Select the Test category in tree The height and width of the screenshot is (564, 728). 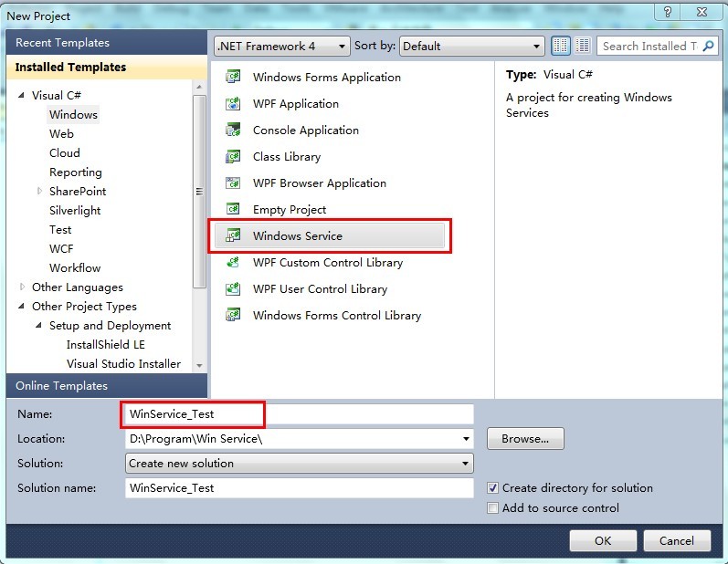60,230
